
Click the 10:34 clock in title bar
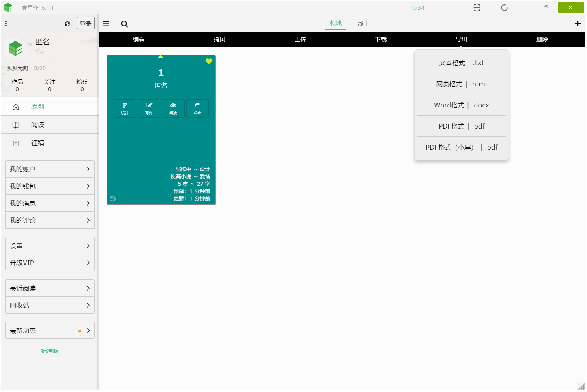coord(417,8)
